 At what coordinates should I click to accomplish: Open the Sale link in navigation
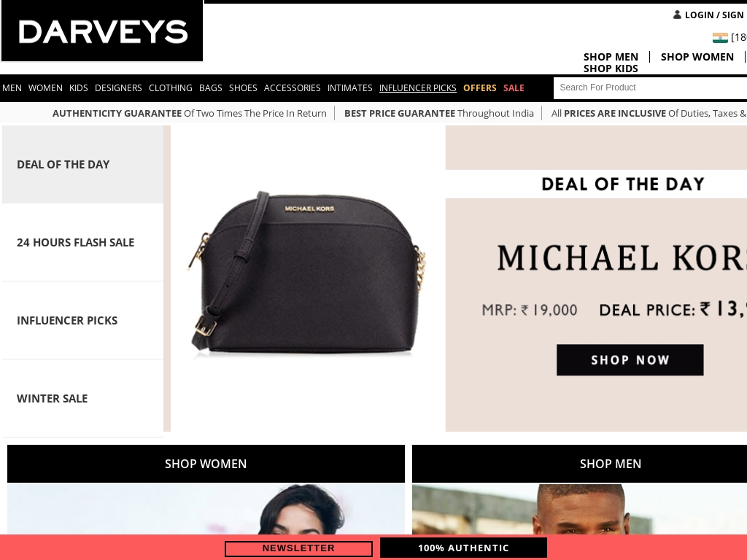click(514, 88)
